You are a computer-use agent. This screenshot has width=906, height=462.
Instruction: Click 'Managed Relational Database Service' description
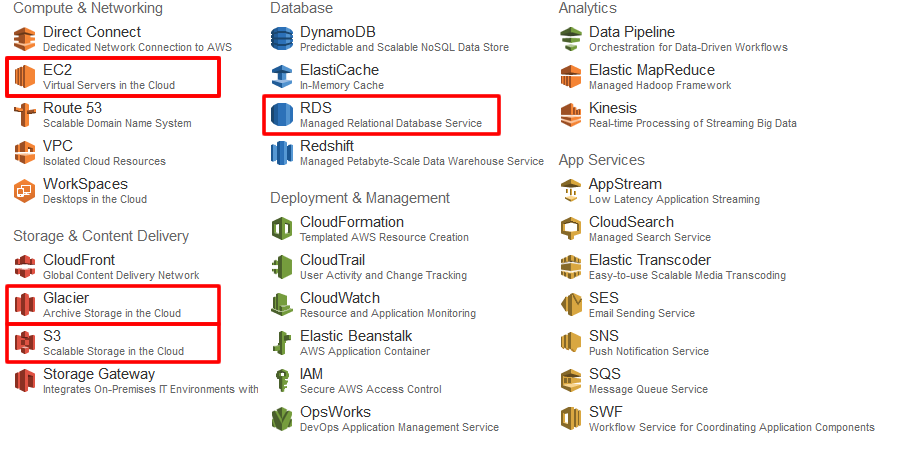pyautogui.click(x=391, y=124)
